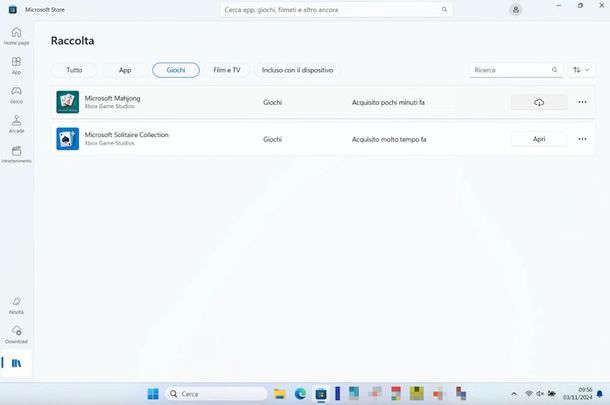The height and width of the screenshot is (405, 610).
Task: Open Microsoft Solitaire Collection with Apri
Action: (x=539, y=139)
